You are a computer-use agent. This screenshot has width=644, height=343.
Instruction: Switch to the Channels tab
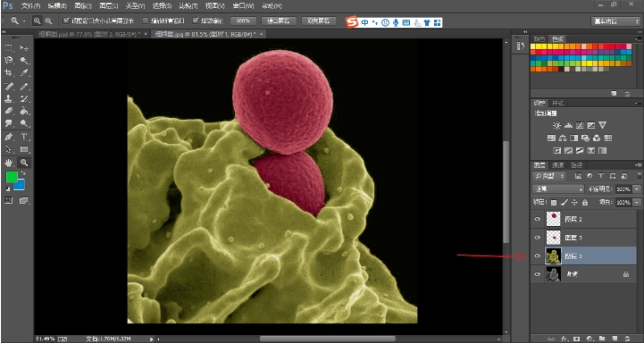click(x=557, y=165)
